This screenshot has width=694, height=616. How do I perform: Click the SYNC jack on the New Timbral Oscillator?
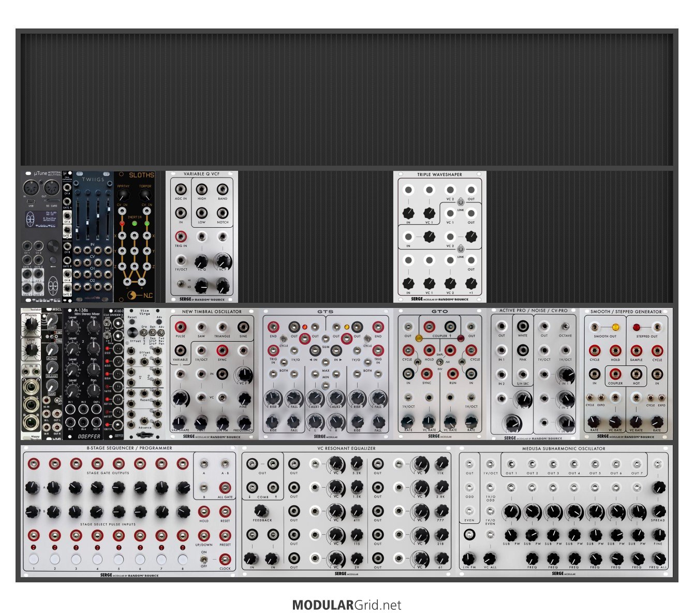(223, 350)
